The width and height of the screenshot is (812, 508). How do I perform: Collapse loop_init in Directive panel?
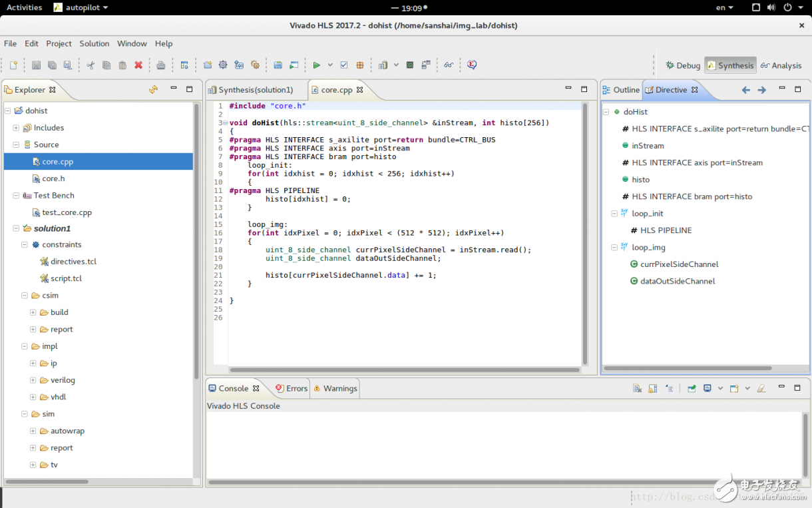point(614,214)
